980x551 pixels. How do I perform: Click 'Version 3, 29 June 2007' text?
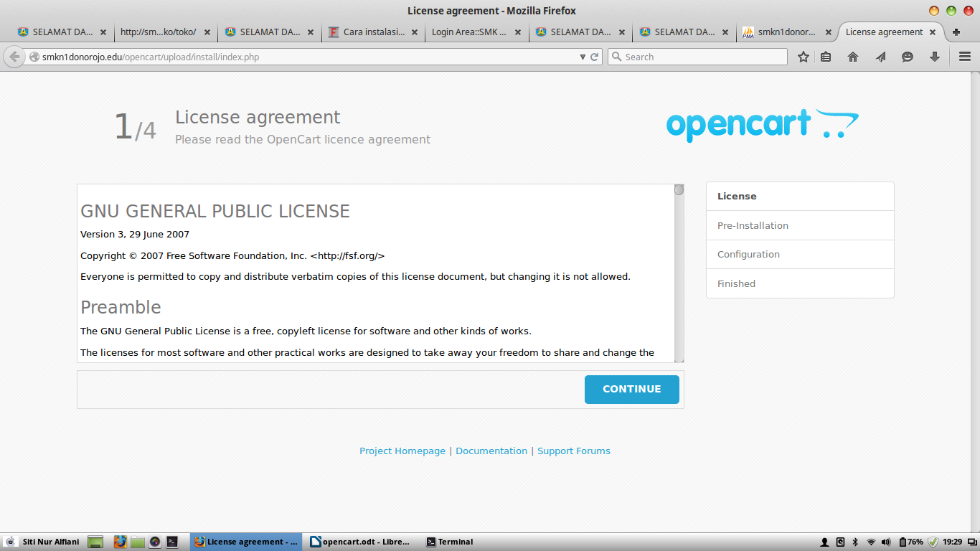coord(135,234)
